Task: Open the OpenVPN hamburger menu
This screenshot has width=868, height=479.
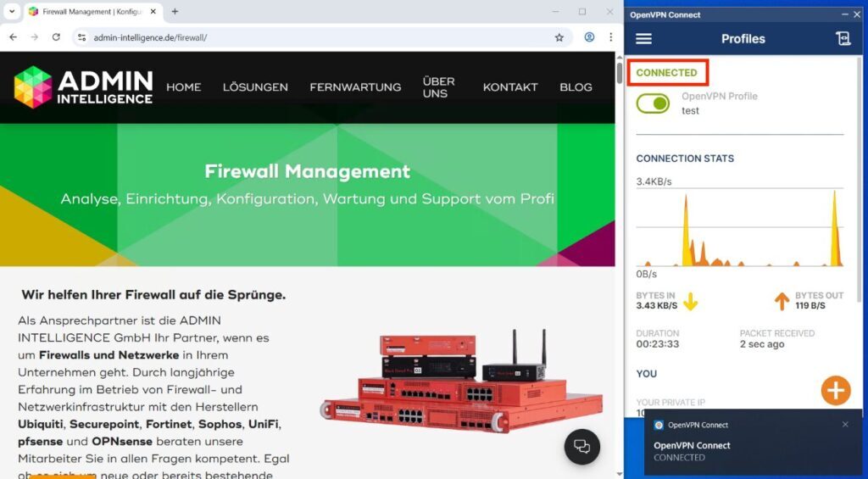Action: (643, 39)
